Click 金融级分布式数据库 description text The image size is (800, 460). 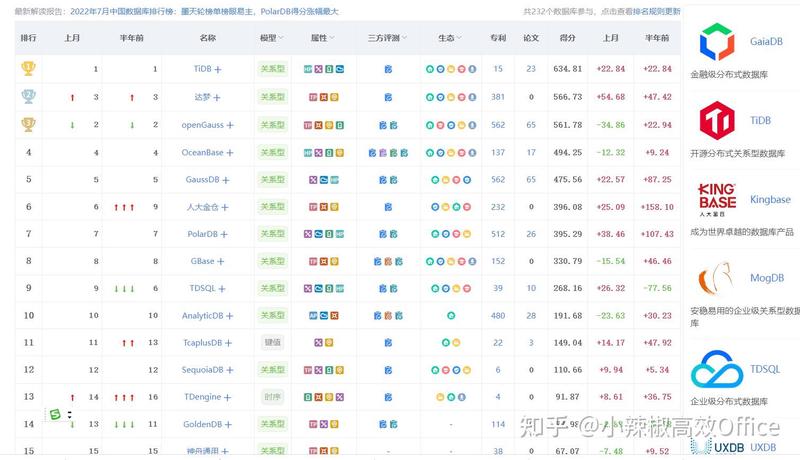tap(729, 75)
